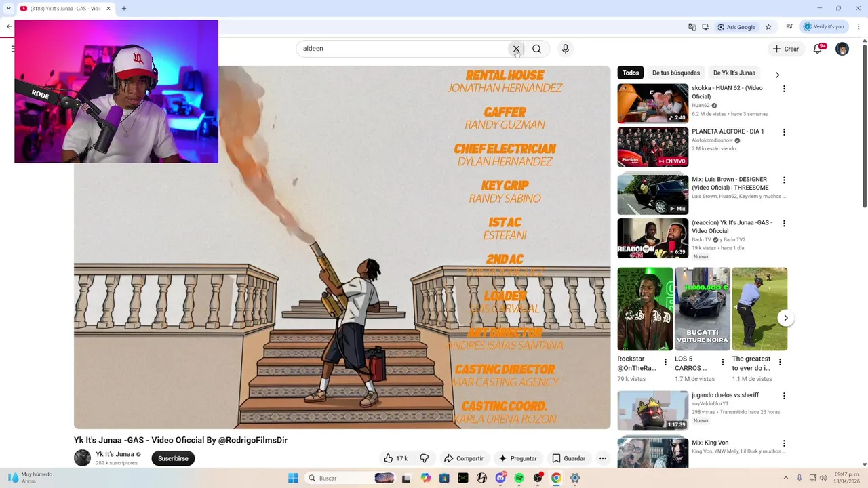This screenshot has width=868, height=488.
Task: Click the Yk It's Junaa channel name
Action: coord(115,454)
